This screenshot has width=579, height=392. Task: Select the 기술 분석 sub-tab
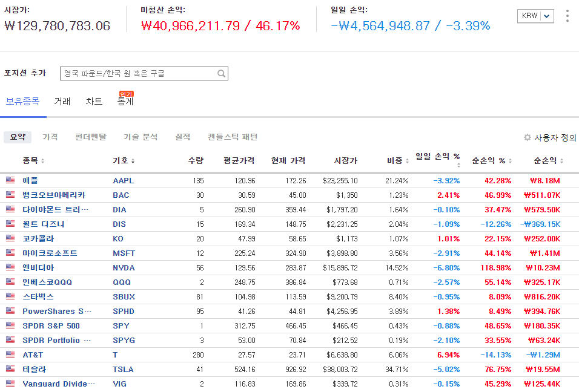[141, 137]
